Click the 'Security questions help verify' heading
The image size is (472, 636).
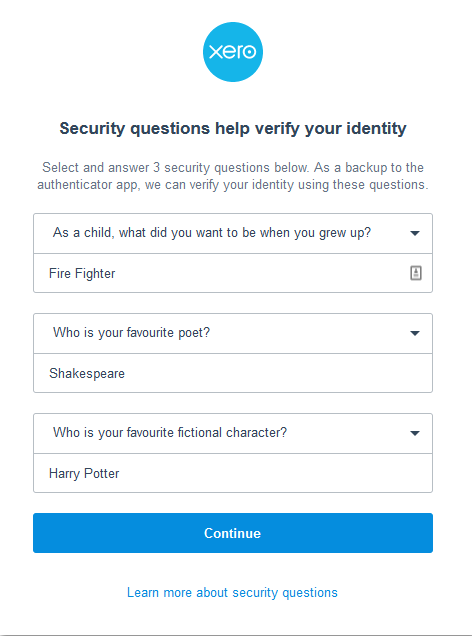pyautogui.click(x=233, y=129)
